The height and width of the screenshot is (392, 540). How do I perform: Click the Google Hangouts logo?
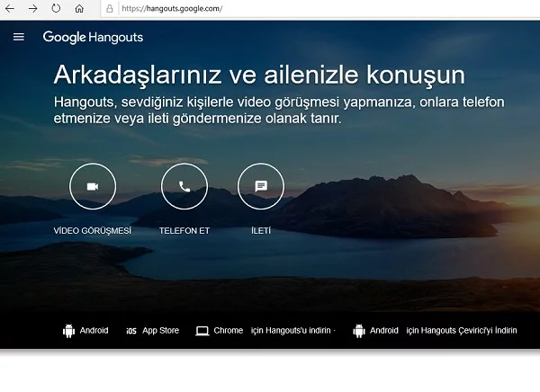(x=93, y=38)
